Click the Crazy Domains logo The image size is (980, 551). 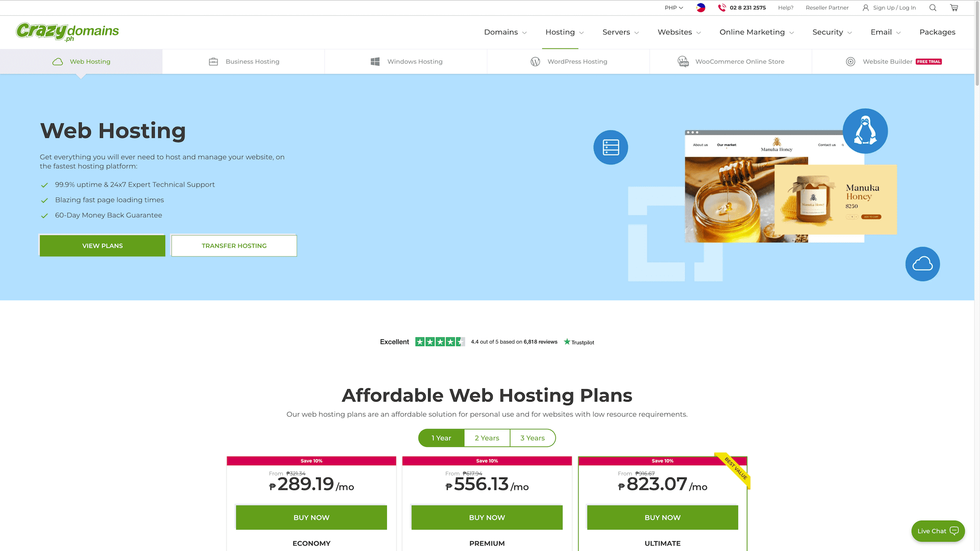point(67,32)
